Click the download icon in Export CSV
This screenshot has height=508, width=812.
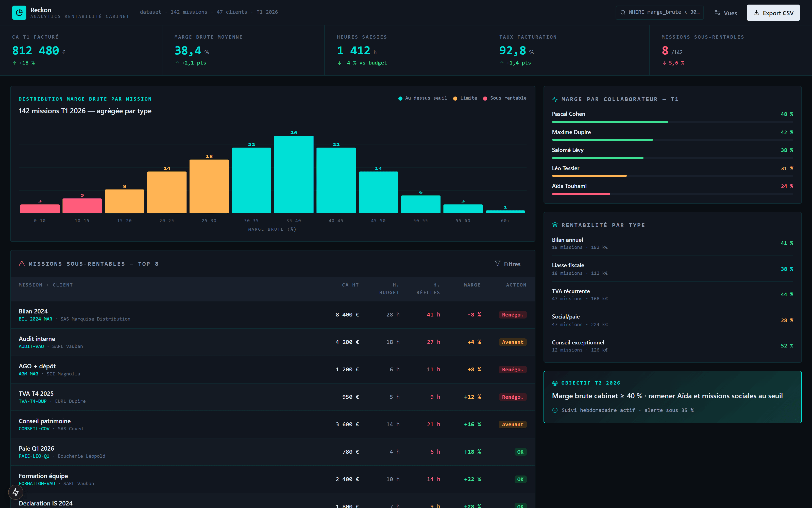[x=756, y=13]
